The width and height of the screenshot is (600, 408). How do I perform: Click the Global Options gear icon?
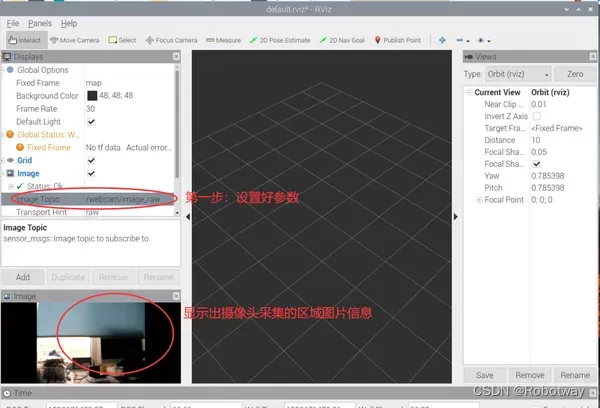(x=10, y=70)
